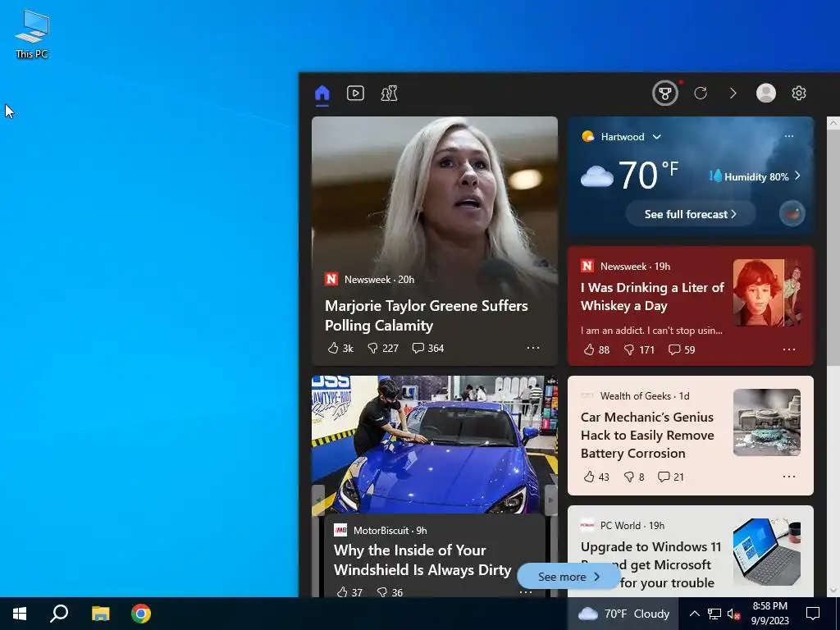
Task: Open more options on Battery Corrosion card
Action: pyautogui.click(x=789, y=477)
